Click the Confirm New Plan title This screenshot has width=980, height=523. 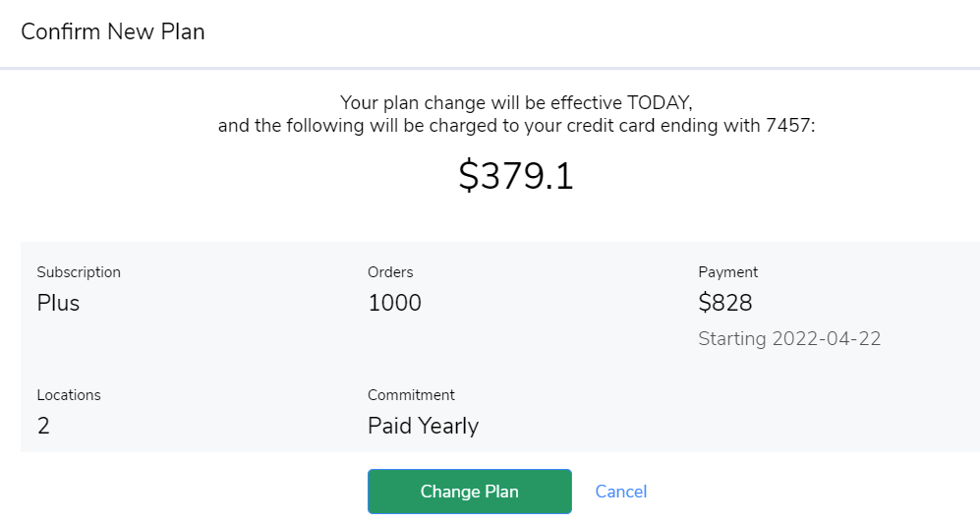click(x=113, y=31)
